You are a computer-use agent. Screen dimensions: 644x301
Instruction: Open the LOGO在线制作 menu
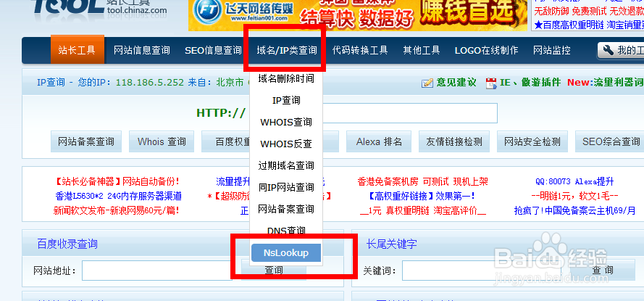[x=486, y=51]
